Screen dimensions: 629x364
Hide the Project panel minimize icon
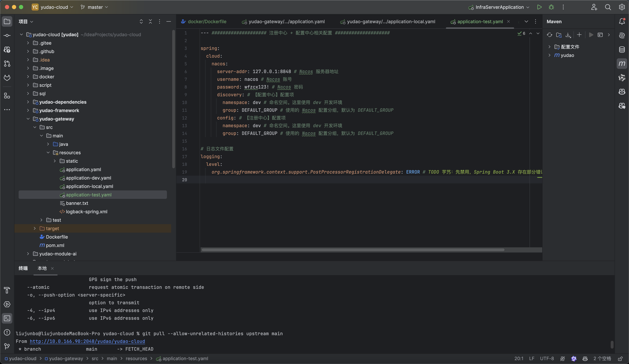coord(169,22)
